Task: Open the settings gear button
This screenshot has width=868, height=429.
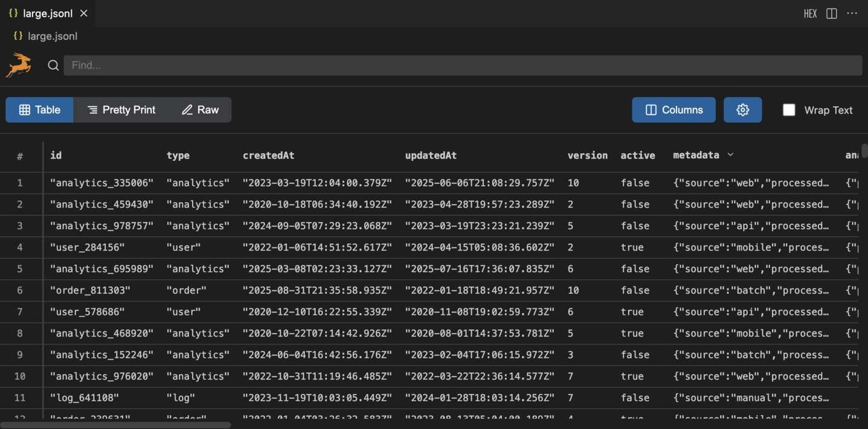Action: coord(742,110)
